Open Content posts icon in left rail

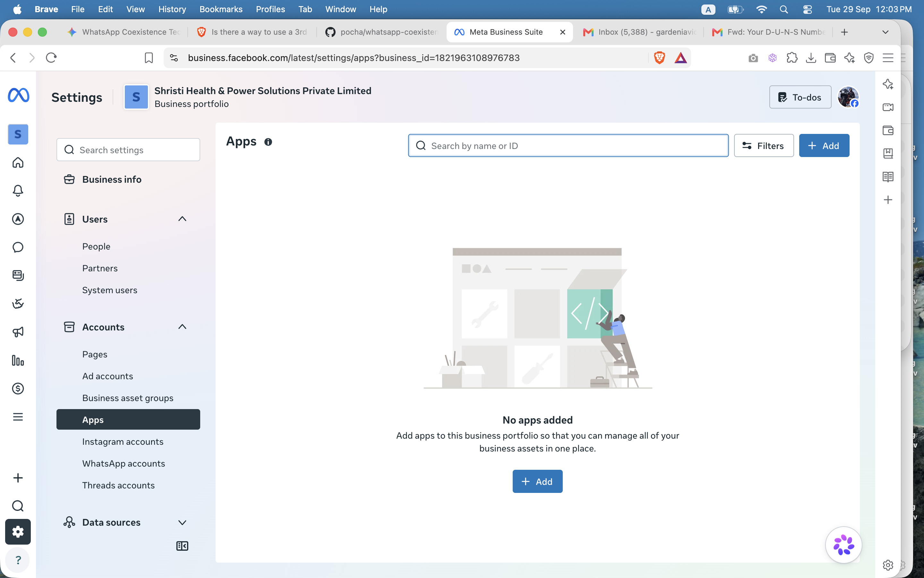[18, 275]
